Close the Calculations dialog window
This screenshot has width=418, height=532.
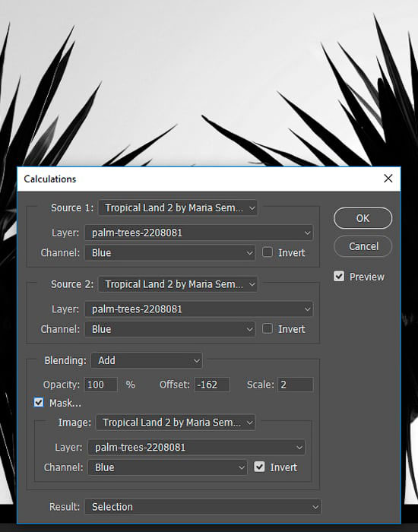point(388,179)
